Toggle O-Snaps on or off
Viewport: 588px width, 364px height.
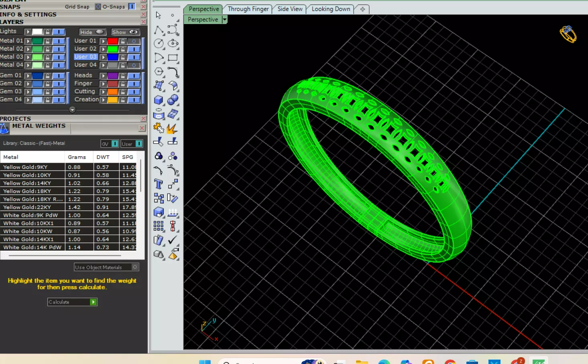click(132, 6)
